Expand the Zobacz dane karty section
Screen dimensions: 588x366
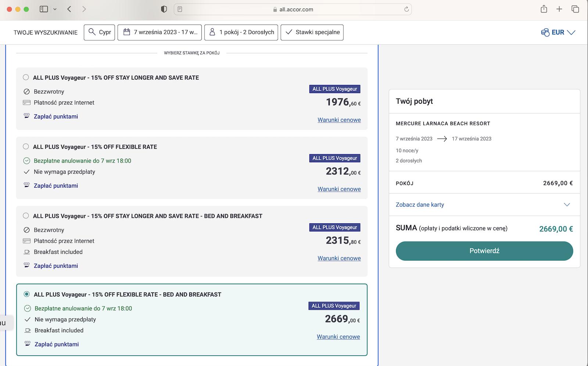(x=484, y=205)
